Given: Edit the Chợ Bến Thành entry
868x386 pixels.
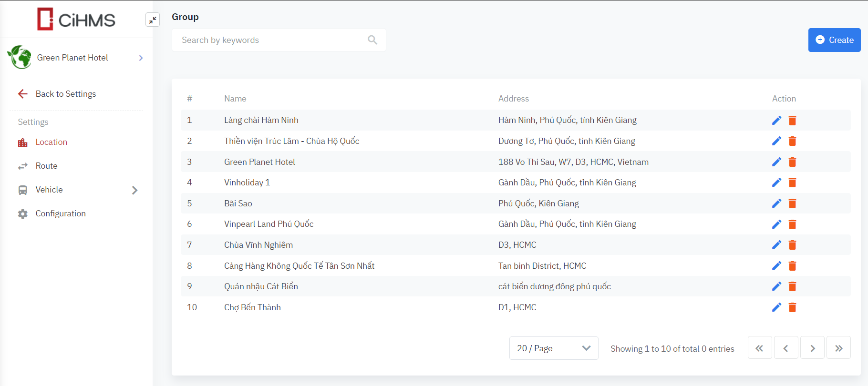Looking at the screenshot, I should (x=776, y=307).
